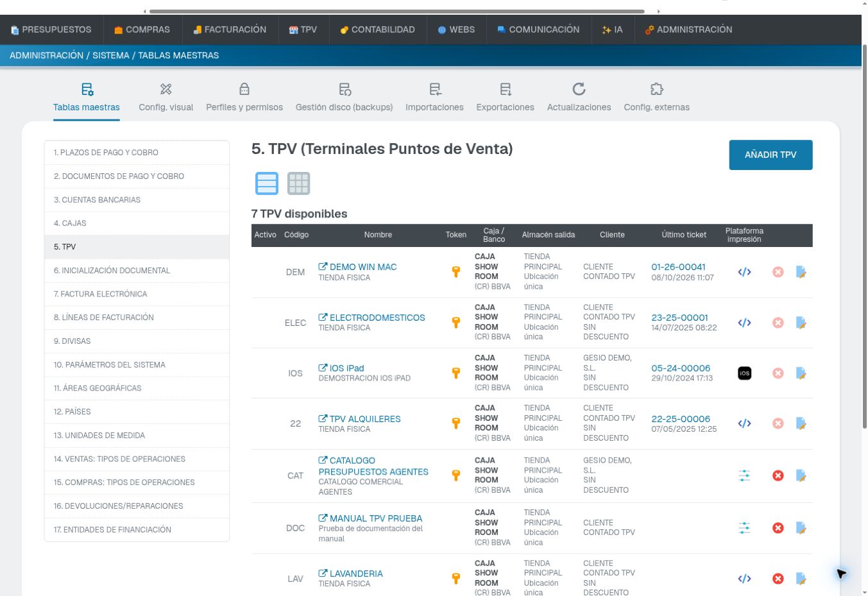Switch to list view layout icon

click(x=267, y=183)
